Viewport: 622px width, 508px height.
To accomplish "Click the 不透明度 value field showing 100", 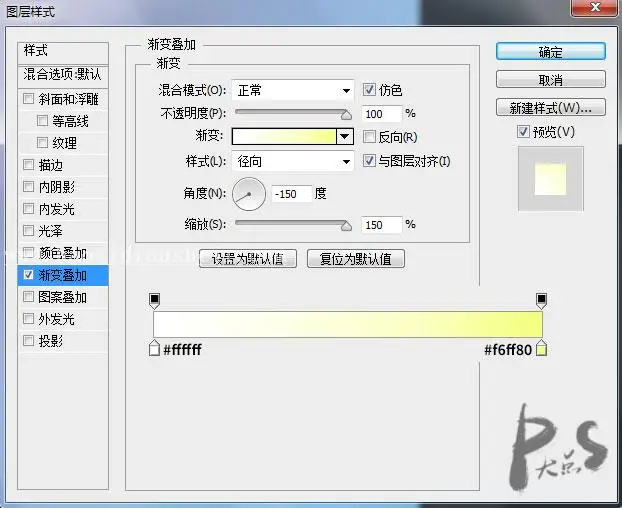I will pos(381,114).
